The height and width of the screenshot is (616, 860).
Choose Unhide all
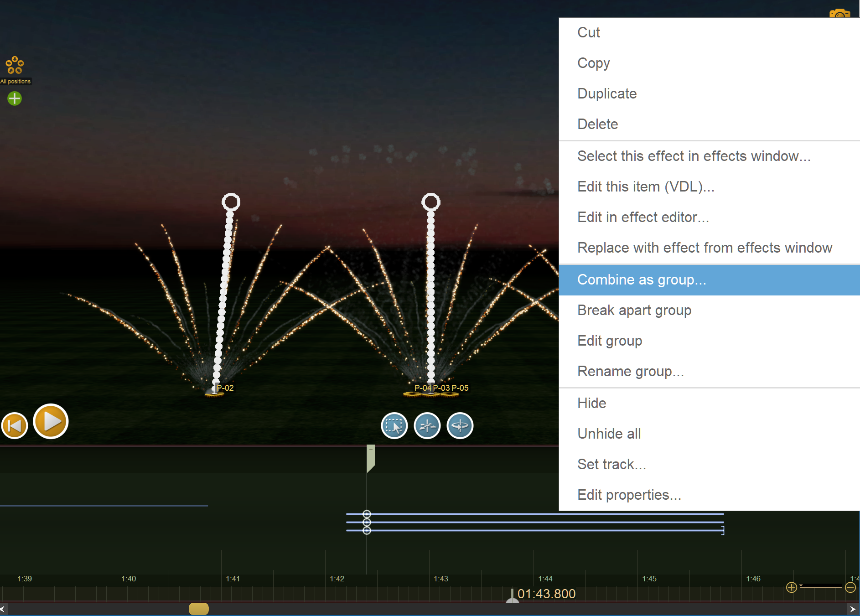710,434
